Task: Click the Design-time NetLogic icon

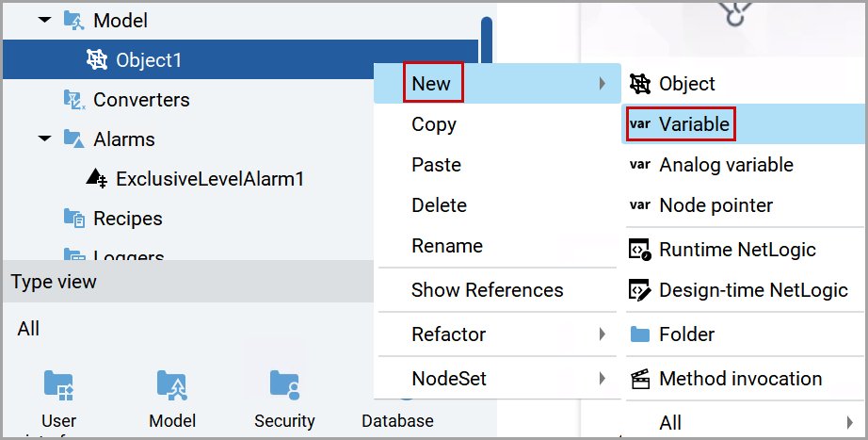Action: (640, 290)
